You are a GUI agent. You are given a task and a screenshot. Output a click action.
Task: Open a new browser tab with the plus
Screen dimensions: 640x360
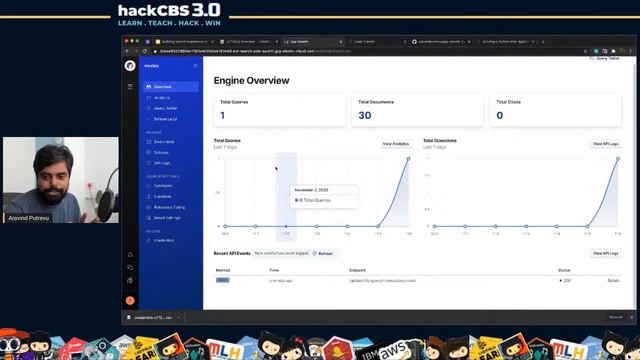[x=543, y=42]
